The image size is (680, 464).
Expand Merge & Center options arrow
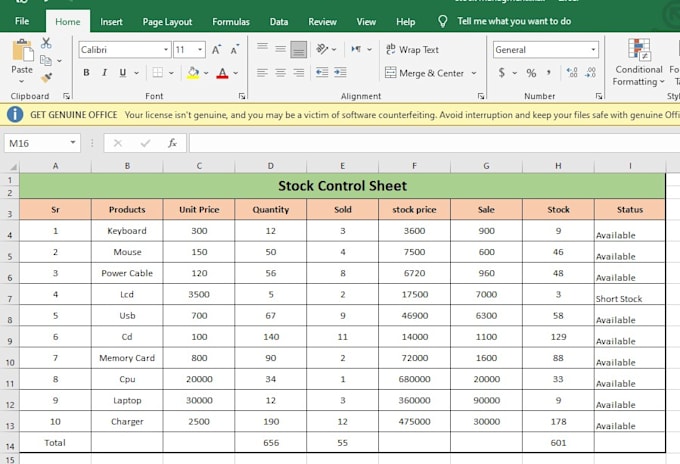pyautogui.click(x=474, y=73)
